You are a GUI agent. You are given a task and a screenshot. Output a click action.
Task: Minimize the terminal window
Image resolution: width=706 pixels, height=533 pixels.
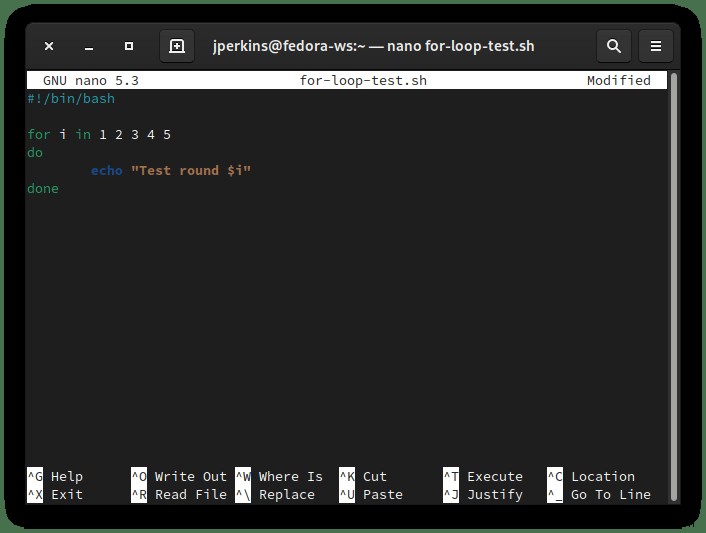click(x=89, y=47)
